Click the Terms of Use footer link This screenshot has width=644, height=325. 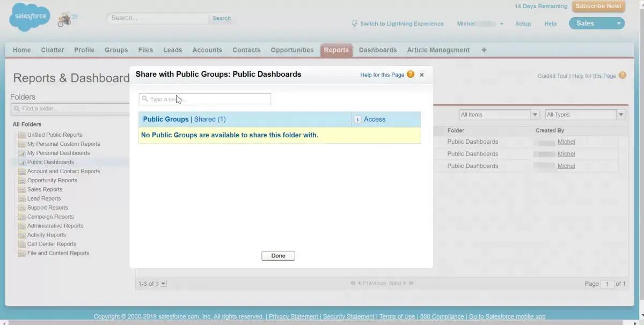pos(397,317)
